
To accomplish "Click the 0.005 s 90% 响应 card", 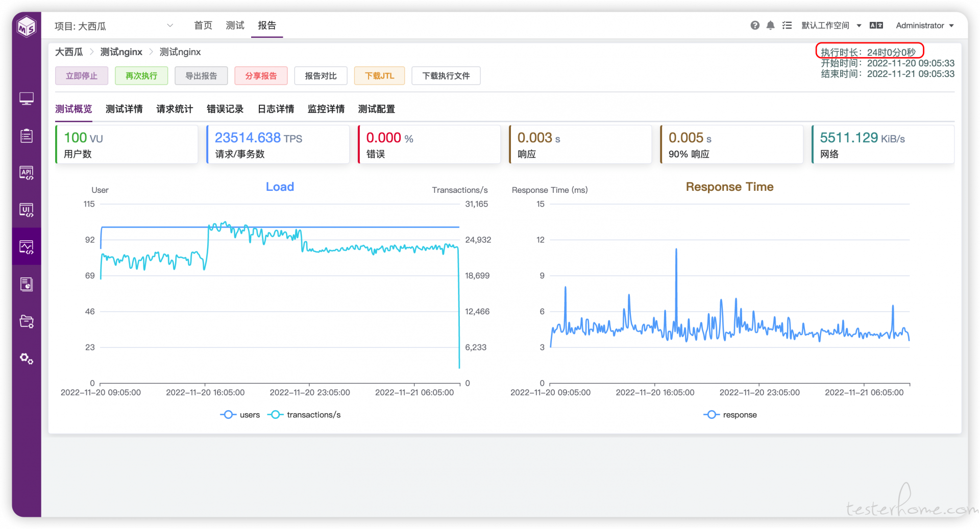I will pos(731,144).
